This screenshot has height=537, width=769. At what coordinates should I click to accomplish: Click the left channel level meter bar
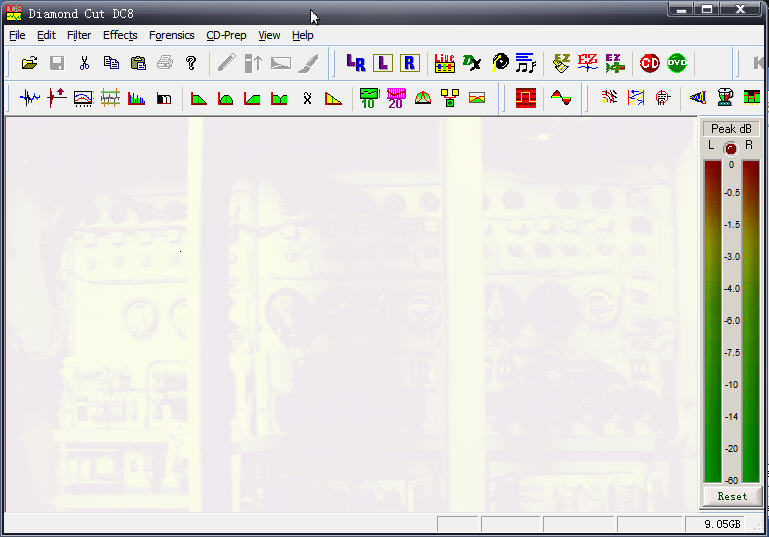[713, 321]
